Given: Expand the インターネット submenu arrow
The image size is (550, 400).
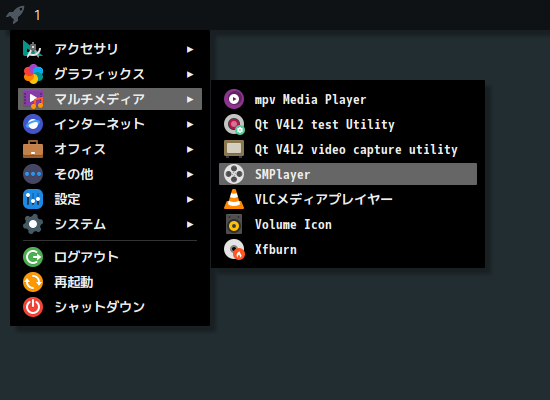Looking at the screenshot, I should pyautogui.click(x=190, y=124).
